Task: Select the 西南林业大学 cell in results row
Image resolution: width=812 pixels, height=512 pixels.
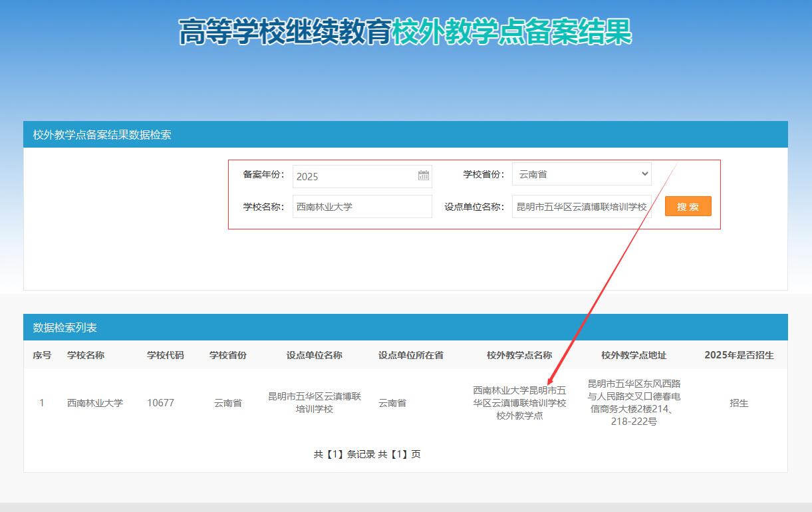Action: click(95, 403)
